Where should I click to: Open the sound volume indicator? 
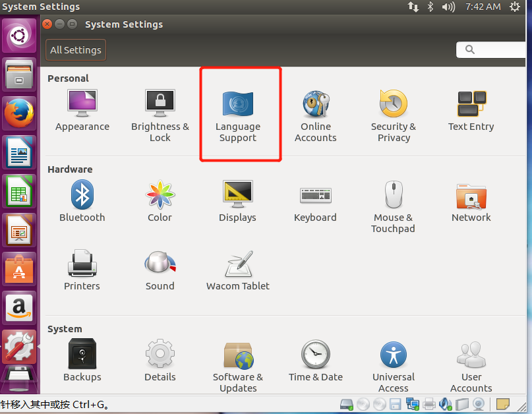click(448, 7)
